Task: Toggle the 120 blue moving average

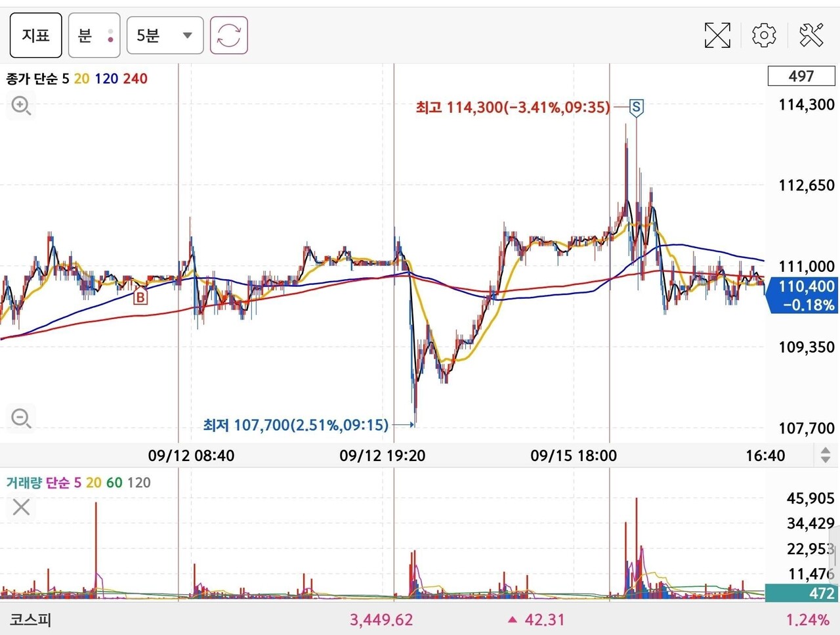Action: point(106,79)
